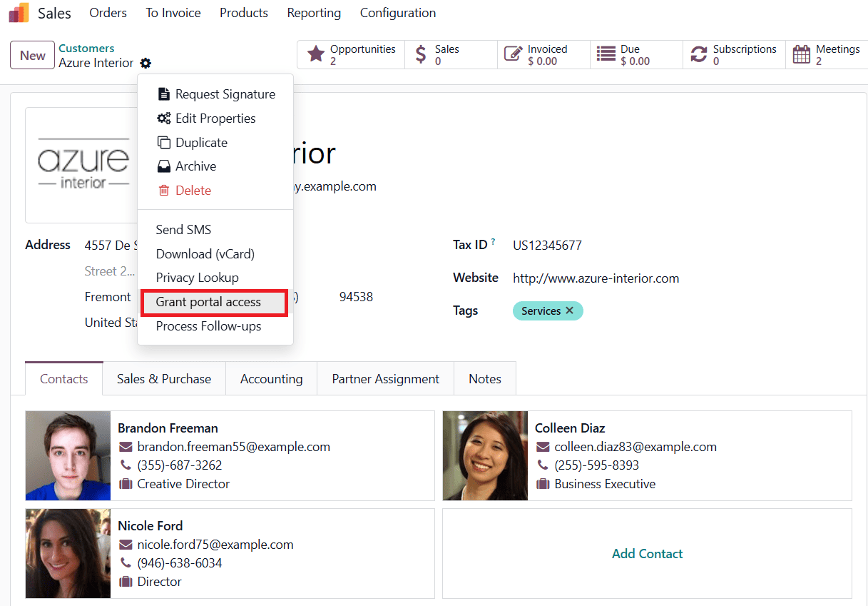This screenshot has width=868, height=606.
Task: Remove the Services tag with its X
Action: (x=569, y=310)
